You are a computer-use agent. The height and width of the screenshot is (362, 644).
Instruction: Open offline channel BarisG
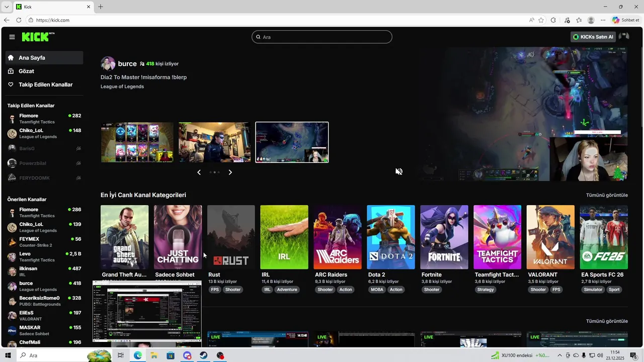coord(44,148)
